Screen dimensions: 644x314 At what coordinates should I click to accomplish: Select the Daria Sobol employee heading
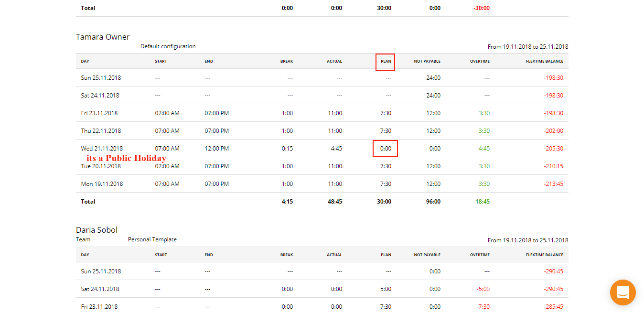[x=97, y=230]
